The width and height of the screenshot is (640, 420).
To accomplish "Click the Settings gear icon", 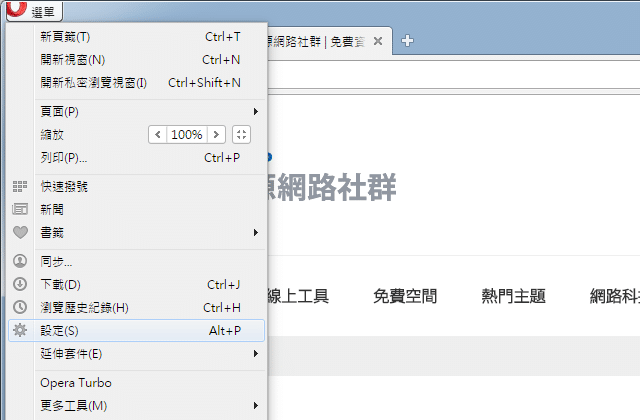I will [x=19, y=330].
